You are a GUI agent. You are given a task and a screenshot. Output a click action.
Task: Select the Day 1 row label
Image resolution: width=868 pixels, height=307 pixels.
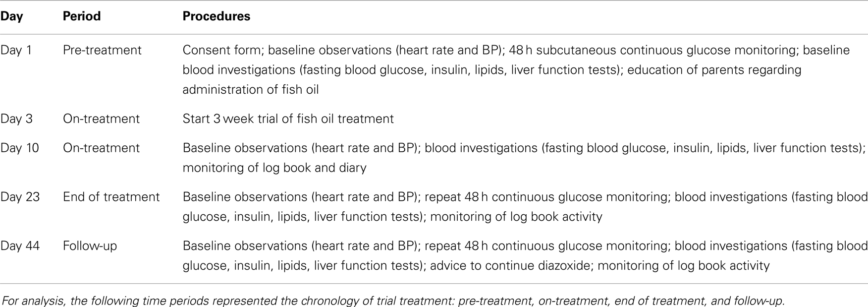pos(15,50)
